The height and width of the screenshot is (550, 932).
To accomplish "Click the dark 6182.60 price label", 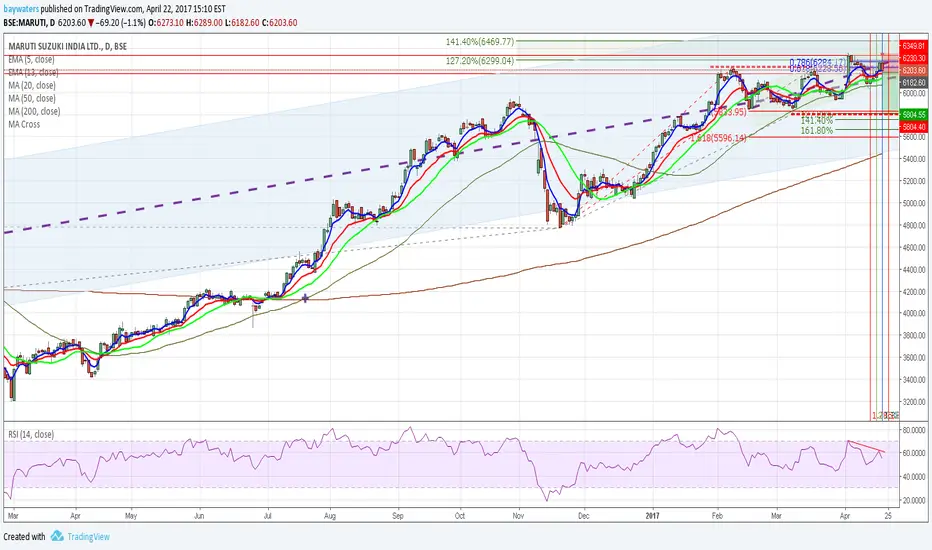I will 914,83.
